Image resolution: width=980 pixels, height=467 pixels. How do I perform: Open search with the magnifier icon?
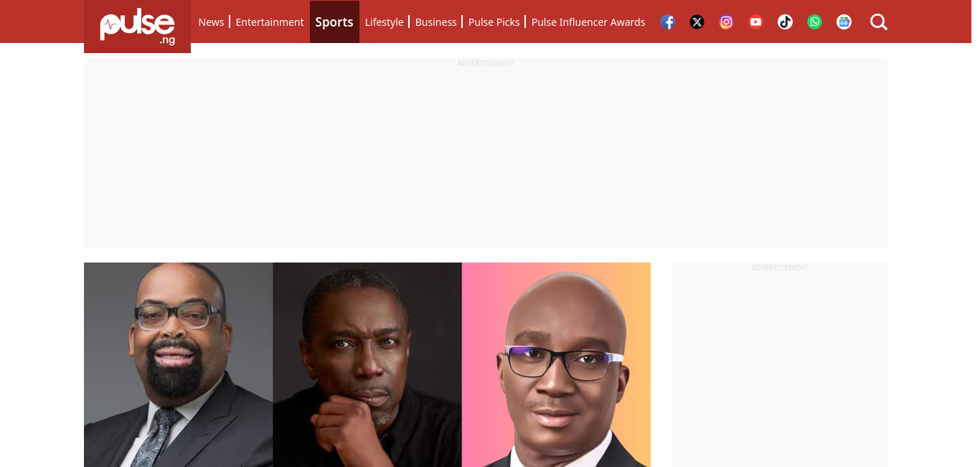pyautogui.click(x=879, y=22)
